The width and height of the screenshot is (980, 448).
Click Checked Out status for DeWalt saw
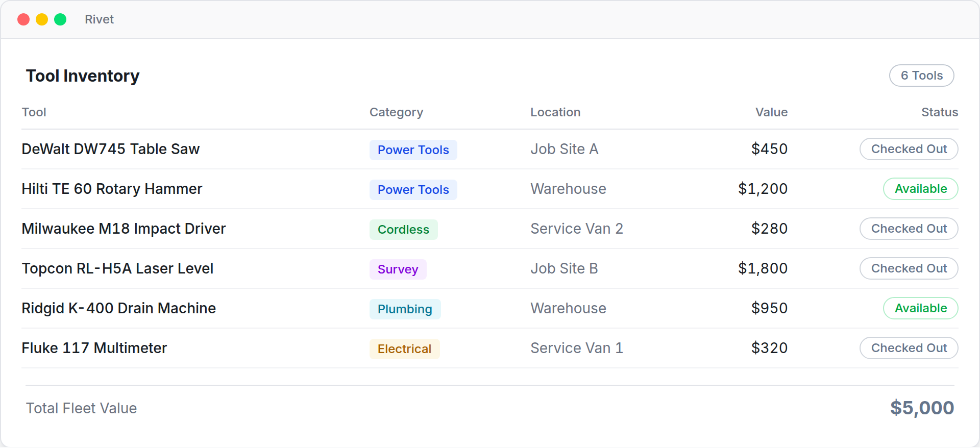click(909, 149)
